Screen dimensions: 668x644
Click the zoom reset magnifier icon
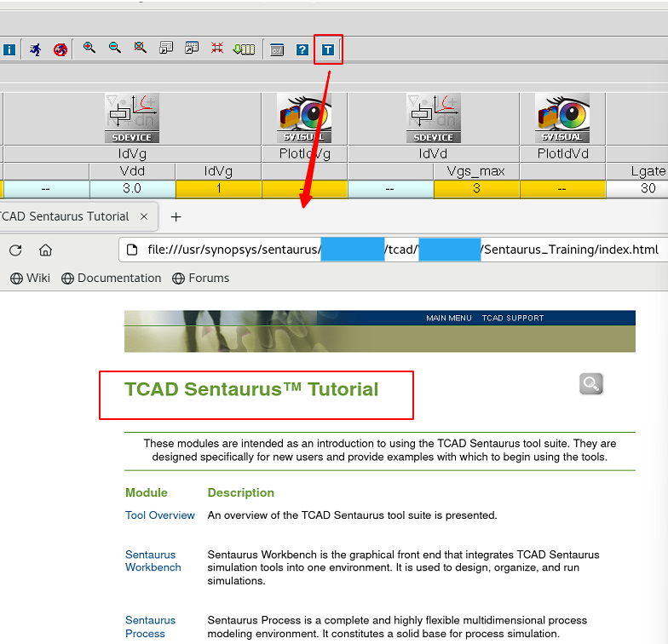coord(140,48)
